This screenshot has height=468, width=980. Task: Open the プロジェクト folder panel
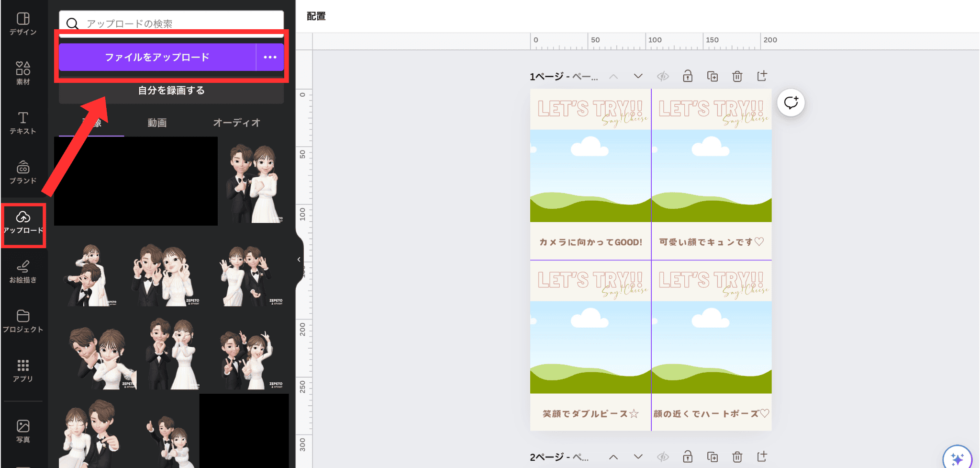pyautogui.click(x=23, y=321)
